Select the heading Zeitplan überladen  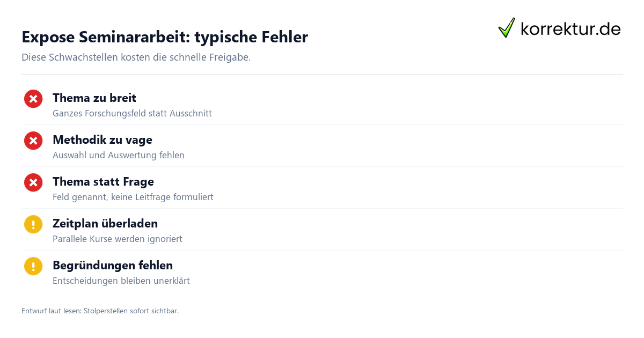coord(105,224)
